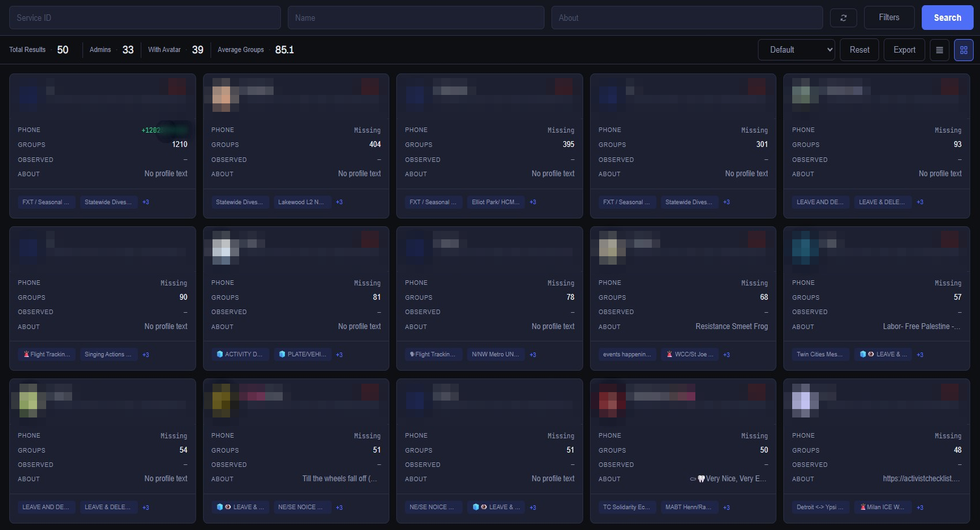Image resolution: width=980 pixels, height=530 pixels.
Task: Open the Singing Actions ... group tag
Action: (108, 354)
